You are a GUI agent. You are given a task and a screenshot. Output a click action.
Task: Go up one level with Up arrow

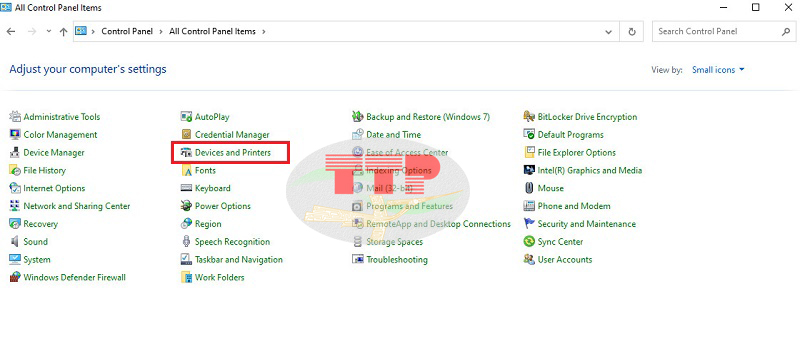coord(63,32)
